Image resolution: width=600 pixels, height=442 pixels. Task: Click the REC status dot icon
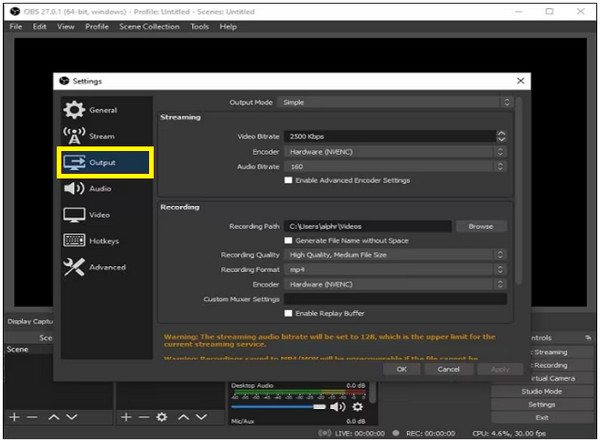click(396, 433)
